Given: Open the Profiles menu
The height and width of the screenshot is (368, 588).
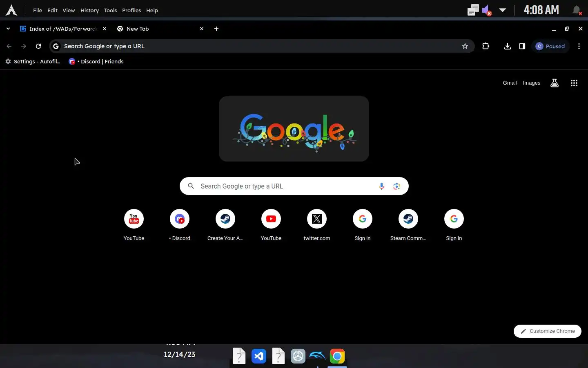Looking at the screenshot, I should click(131, 10).
